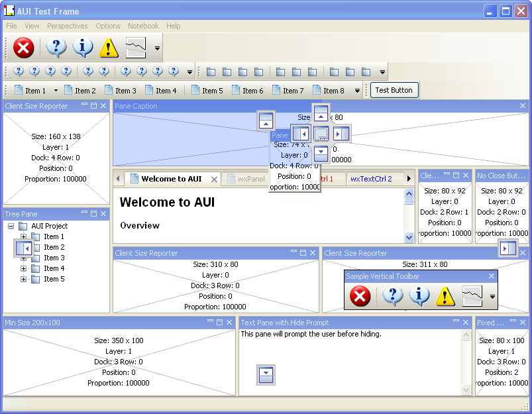Click the dock-left guide icon over the Tree Pane
Image resolution: width=532 pixels, height=414 pixels.
[x=24, y=248]
